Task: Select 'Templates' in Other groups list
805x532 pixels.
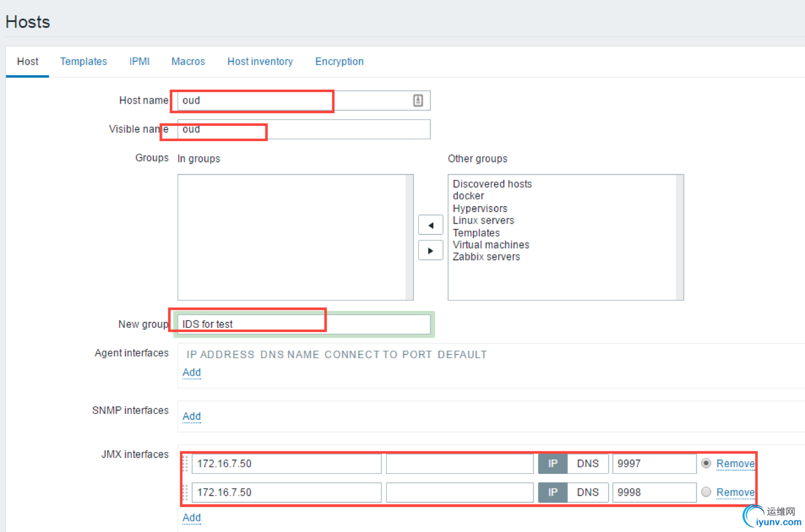Action: [x=476, y=233]
